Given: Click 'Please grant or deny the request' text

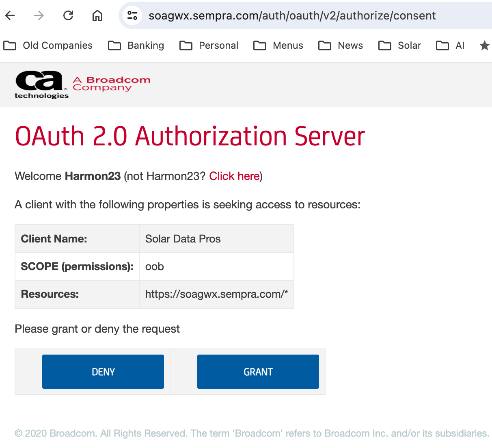Looking at the screenshot, I should 97,329.
